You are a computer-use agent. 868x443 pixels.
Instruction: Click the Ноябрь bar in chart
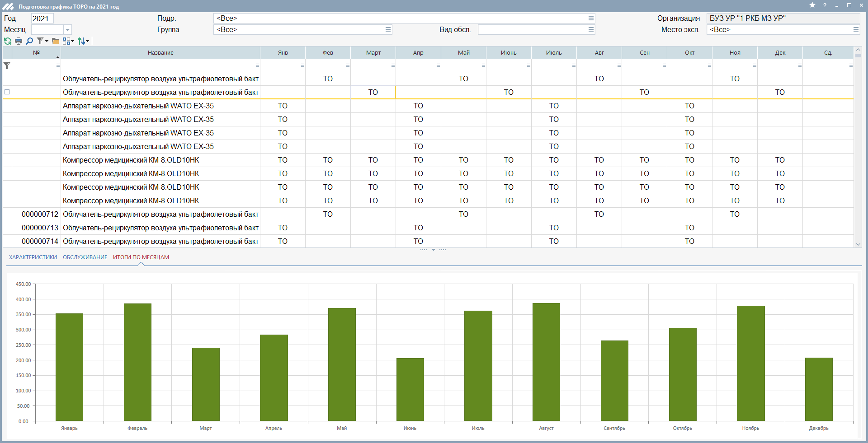pos(750,364)
